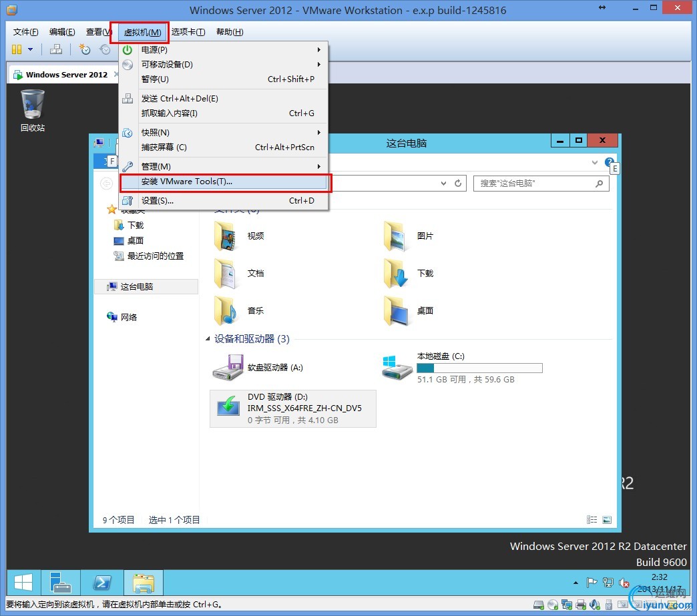Open the 虚拟机(M) menu
The image size is (697, 616).
(x=142, y=33)
